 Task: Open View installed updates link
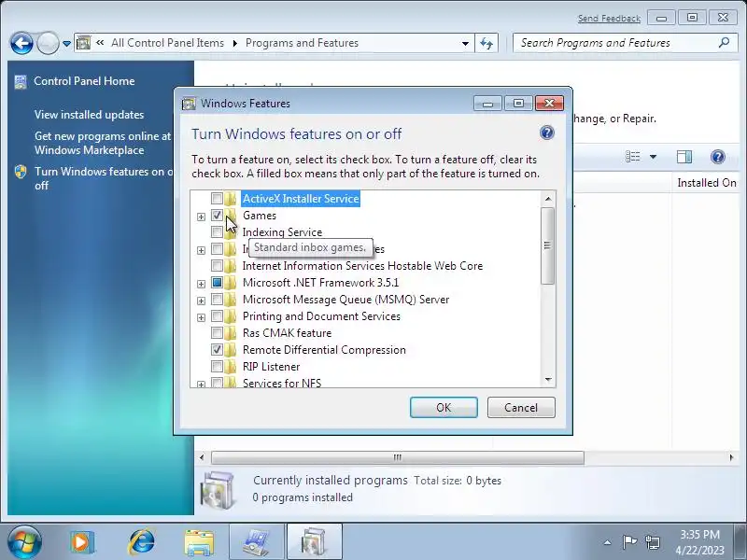click(x=89, y=115)
